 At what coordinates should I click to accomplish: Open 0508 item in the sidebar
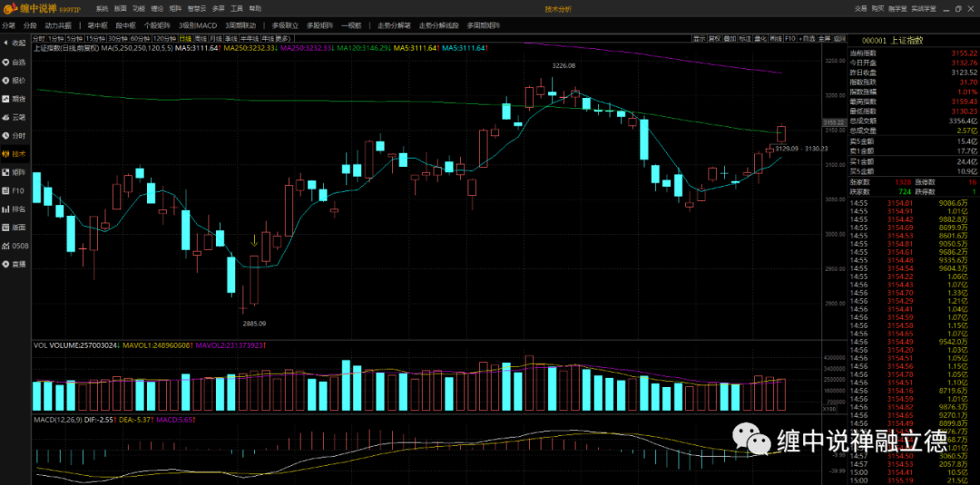coord(15,246)
